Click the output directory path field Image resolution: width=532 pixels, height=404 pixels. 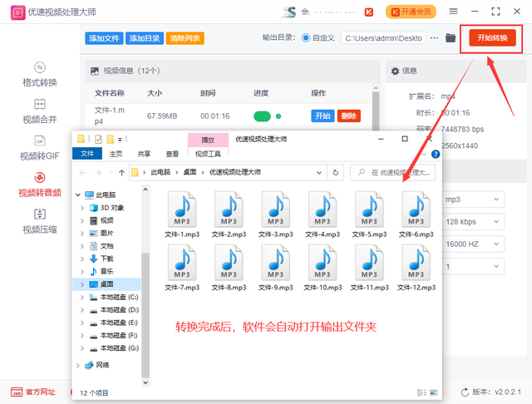coord(384,38)
